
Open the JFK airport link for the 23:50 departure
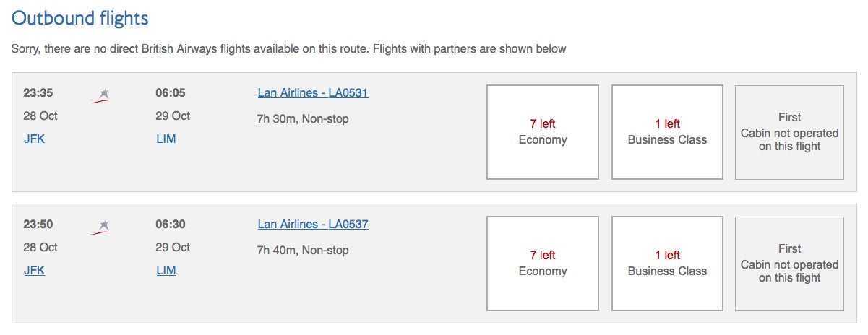(x=34, y=271)
